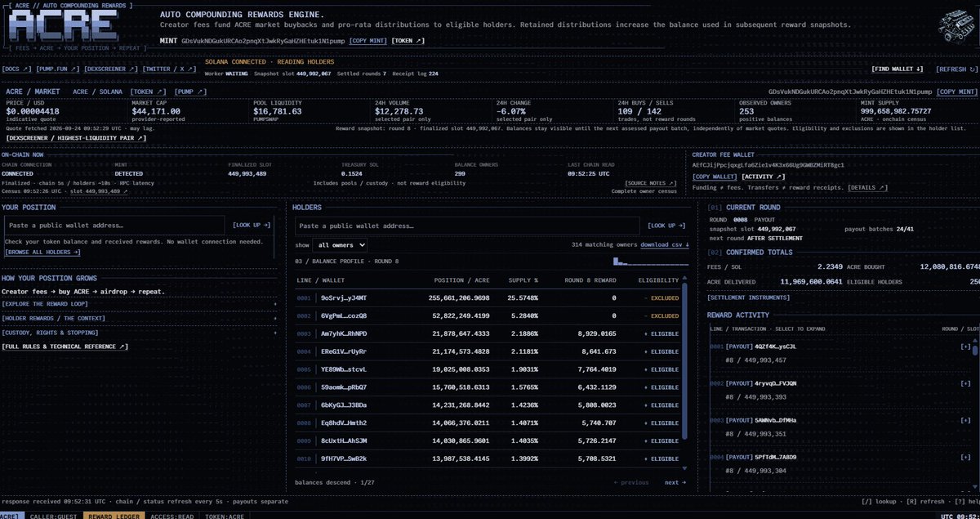Select holder row Am7yhK…RhNPD

(x=488, y=333)
